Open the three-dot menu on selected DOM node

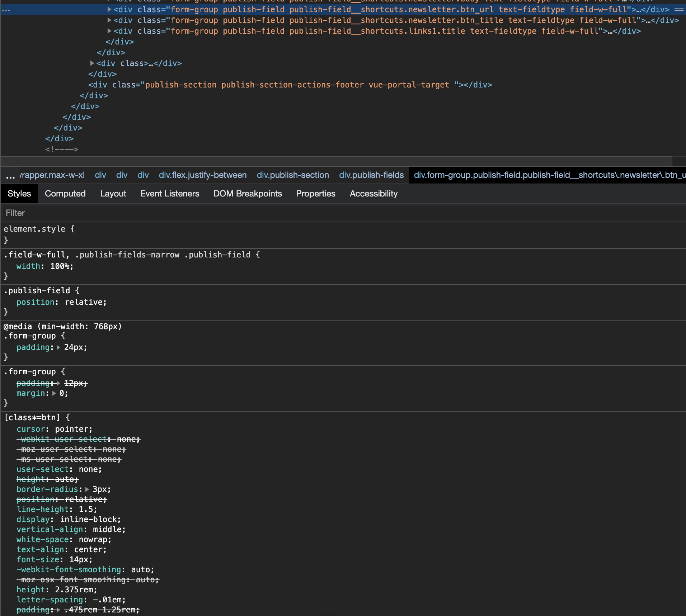(x=6, y=10)
